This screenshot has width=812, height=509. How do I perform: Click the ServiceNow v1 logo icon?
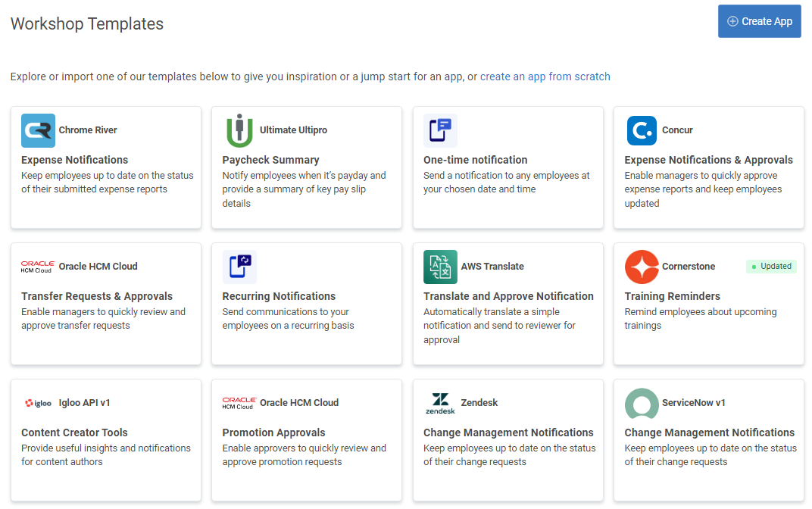[642, 403]
